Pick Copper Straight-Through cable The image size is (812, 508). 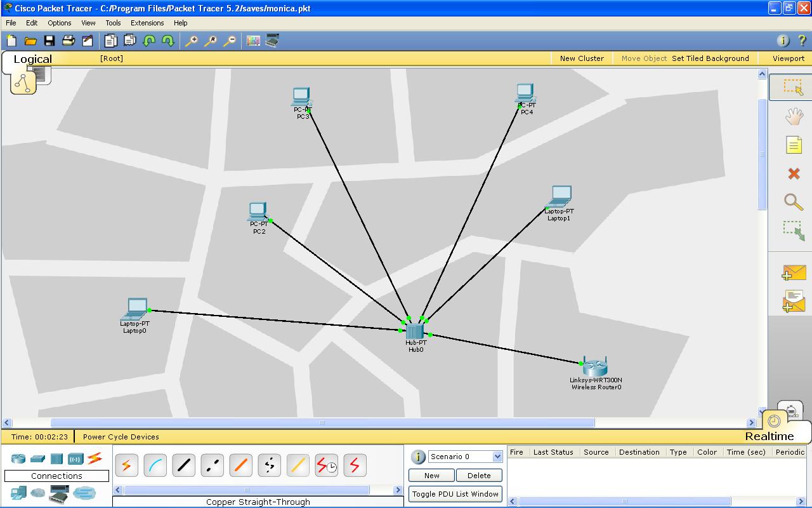pos(183,466)
